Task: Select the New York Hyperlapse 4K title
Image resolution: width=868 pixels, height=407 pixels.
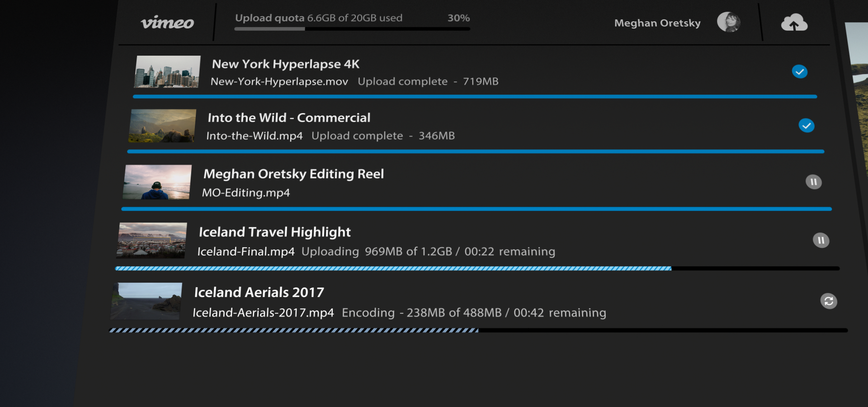Action: pos(286,64)
